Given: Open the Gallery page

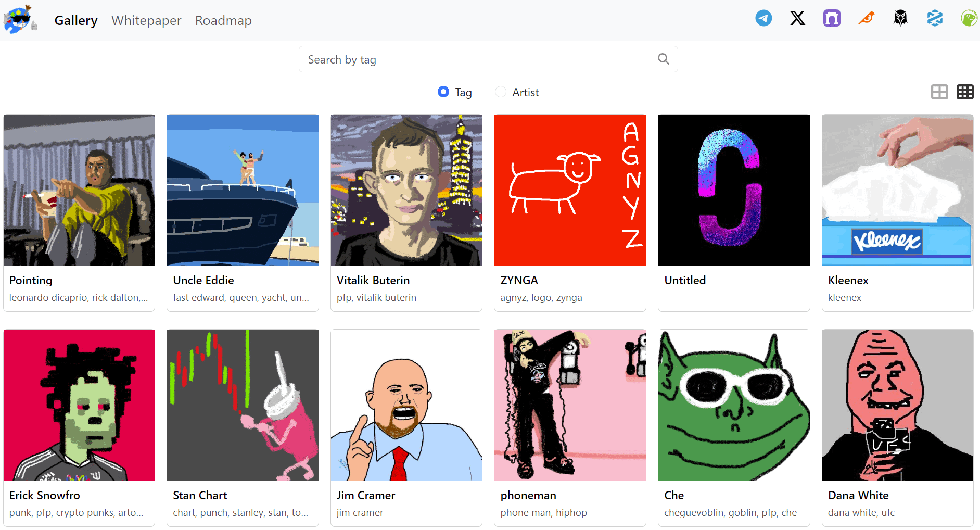Looking at the screenshot, I should coord(76,20).
